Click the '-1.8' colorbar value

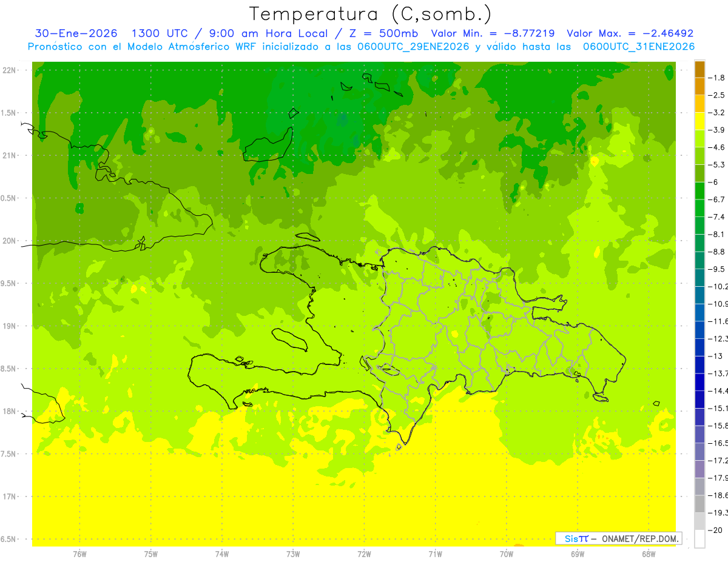tap(717, 78)
